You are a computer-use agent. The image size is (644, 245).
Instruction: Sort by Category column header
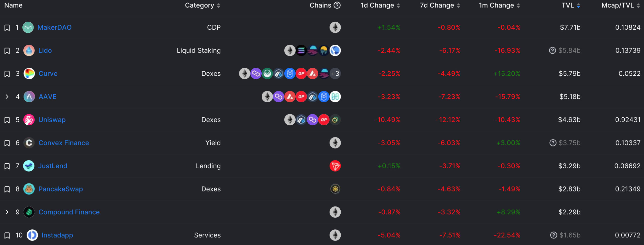click(203, 5)
